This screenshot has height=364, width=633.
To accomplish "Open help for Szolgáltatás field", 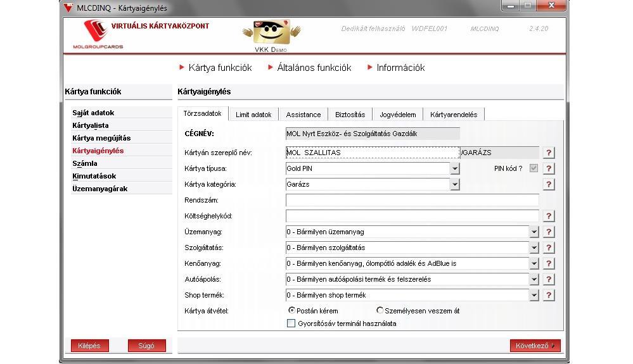I will (548, 248).
